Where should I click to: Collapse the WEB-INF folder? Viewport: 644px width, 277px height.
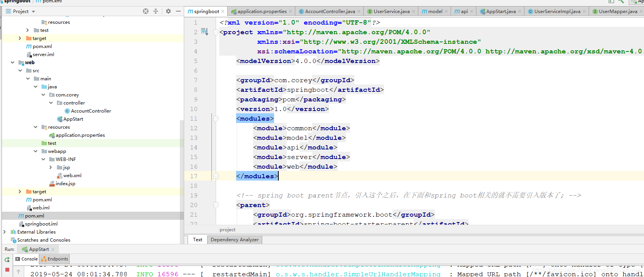pyautogui.click(x=43, y=159)
